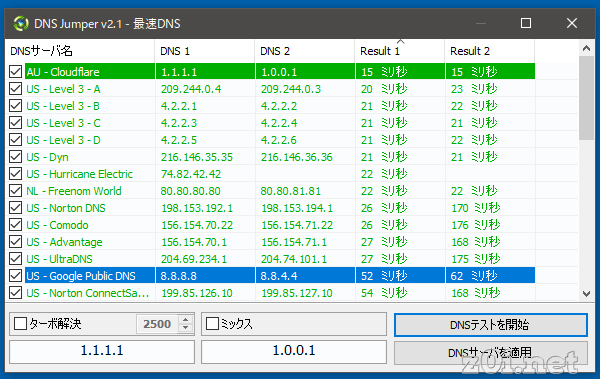Click the 198.153.192.1 address cell
This screenshot has height=379, width=600.
197,208
